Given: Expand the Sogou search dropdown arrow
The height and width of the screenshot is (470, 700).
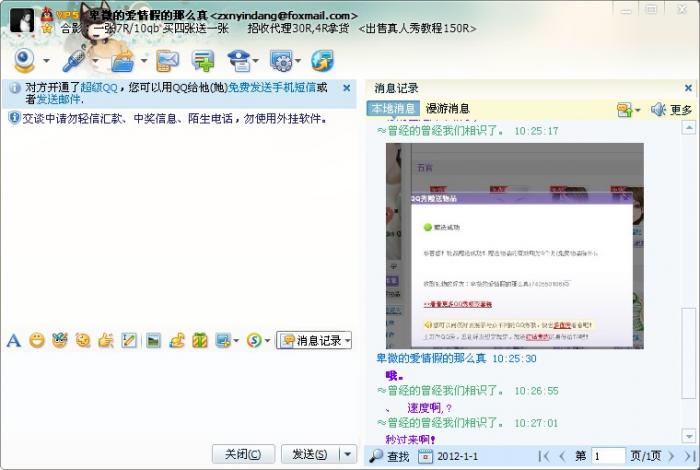Looking at the screenshot, I should pos(267,341).
